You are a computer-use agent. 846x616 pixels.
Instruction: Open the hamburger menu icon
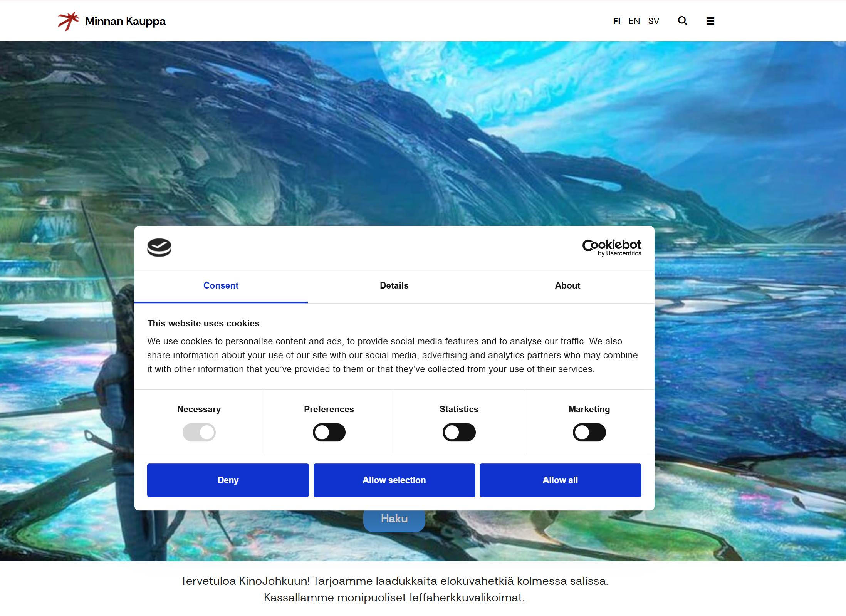(710, 21)
